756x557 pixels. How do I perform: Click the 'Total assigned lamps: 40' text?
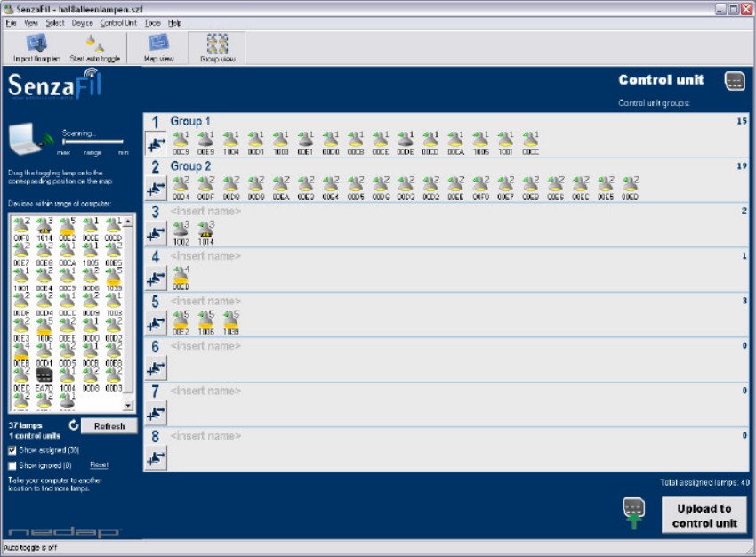coord(704,482)
